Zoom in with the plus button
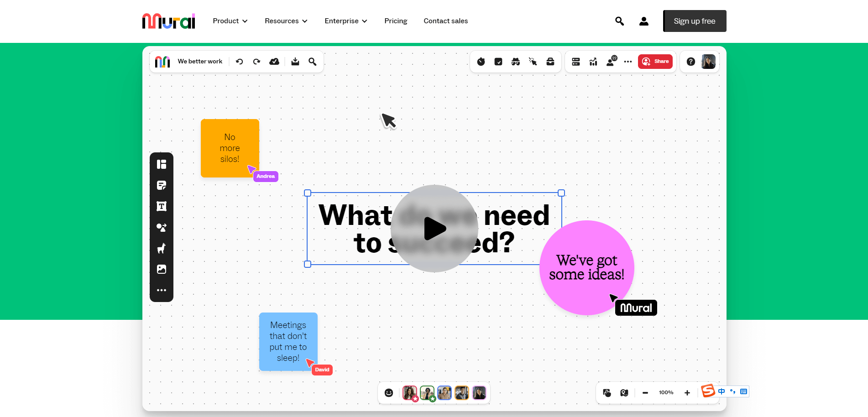 [687, 393]
